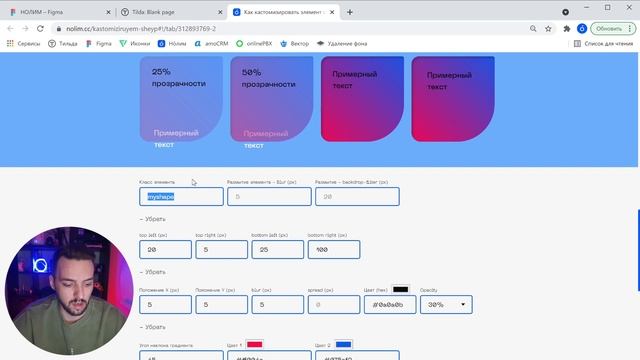Screen dimensions: 640x360
Task: Focus the bottom left radius field
Action: coord(278,249)
